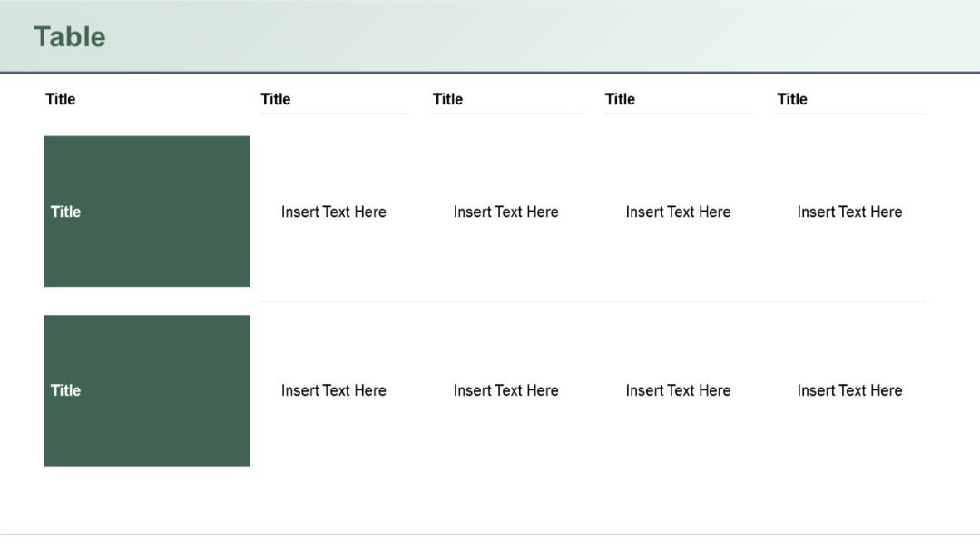Select the second column "Title" header
This screenshot has width=980, height=552.
point(275,99)
